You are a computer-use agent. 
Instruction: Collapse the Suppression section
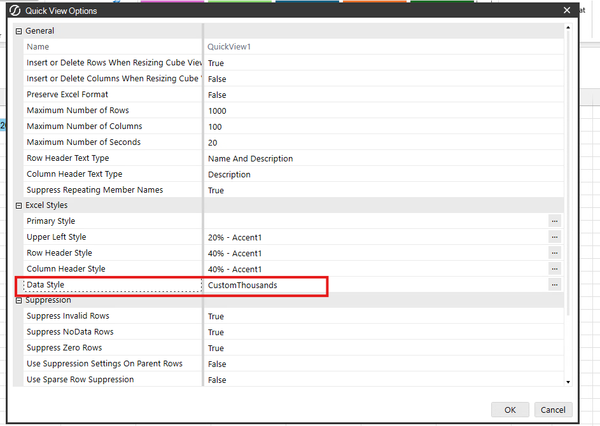click(18, 300)
